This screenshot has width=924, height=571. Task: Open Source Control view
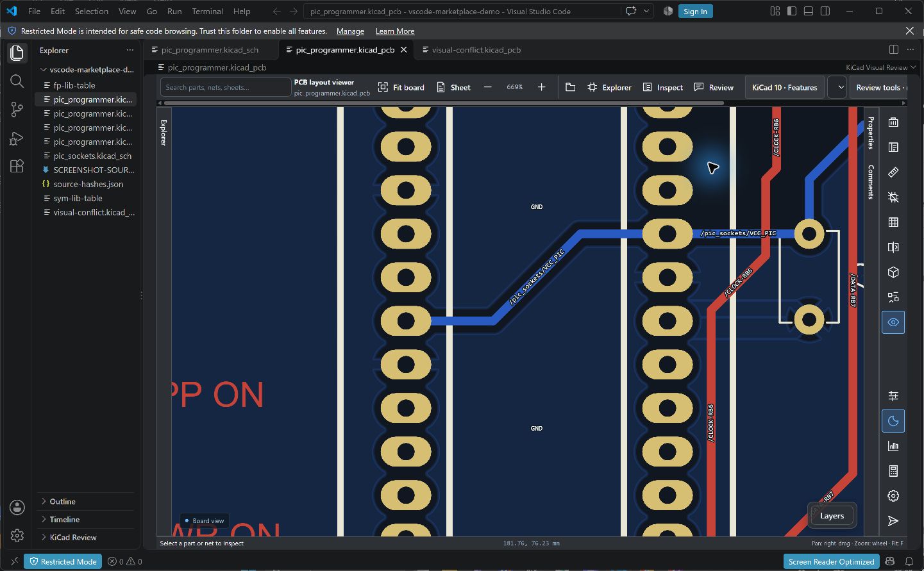[17, 110]
